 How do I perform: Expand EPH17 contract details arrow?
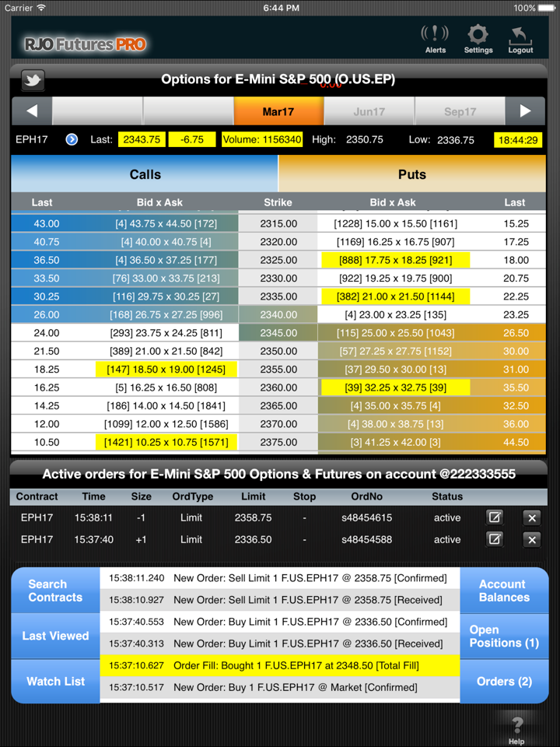tap(72, 140)
